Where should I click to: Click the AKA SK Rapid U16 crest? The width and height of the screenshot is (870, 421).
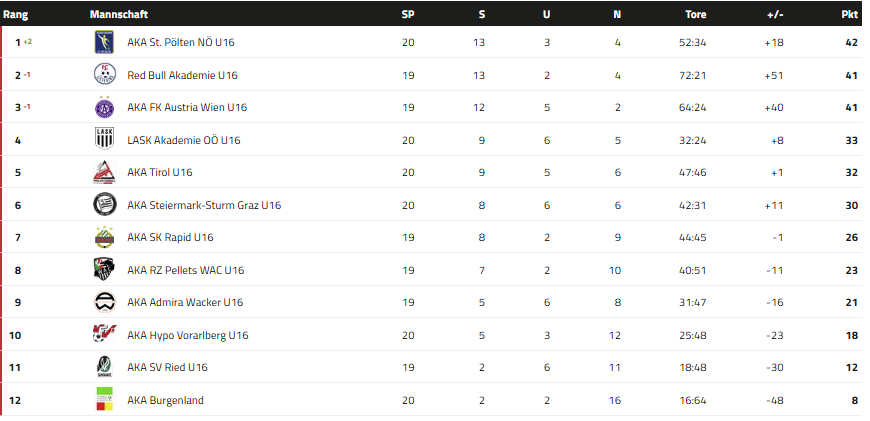[104, 238]
